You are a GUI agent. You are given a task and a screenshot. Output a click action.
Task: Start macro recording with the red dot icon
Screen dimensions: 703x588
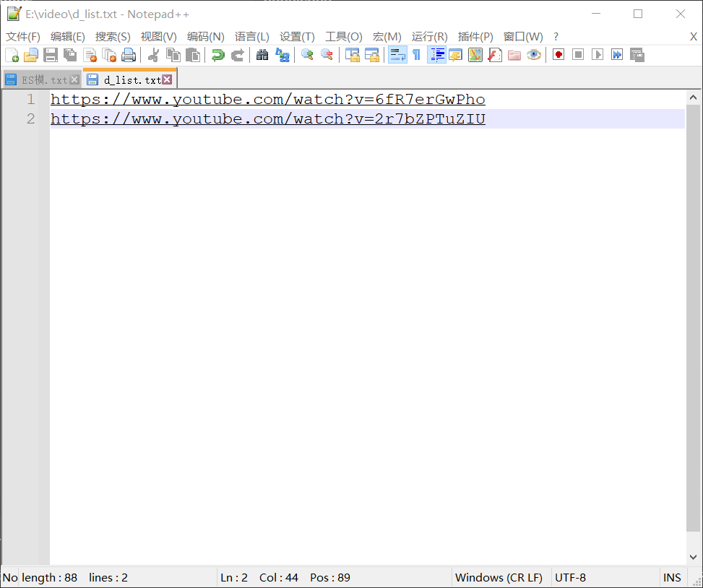point(558,55)
